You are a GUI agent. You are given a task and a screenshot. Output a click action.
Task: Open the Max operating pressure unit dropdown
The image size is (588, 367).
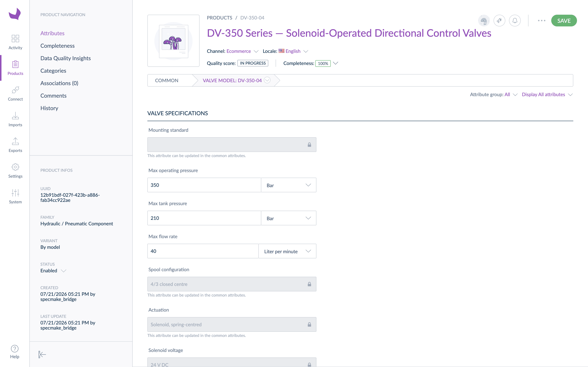(x=289, y=185)
